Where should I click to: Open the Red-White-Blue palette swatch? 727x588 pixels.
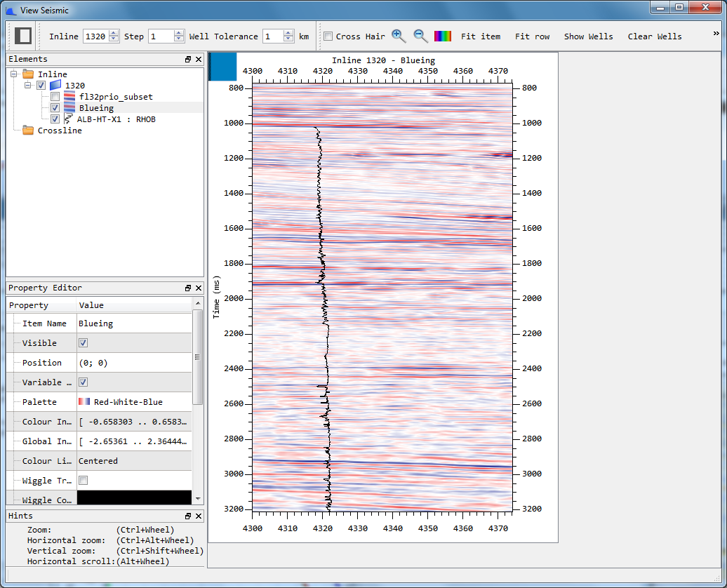click(85, 401)
